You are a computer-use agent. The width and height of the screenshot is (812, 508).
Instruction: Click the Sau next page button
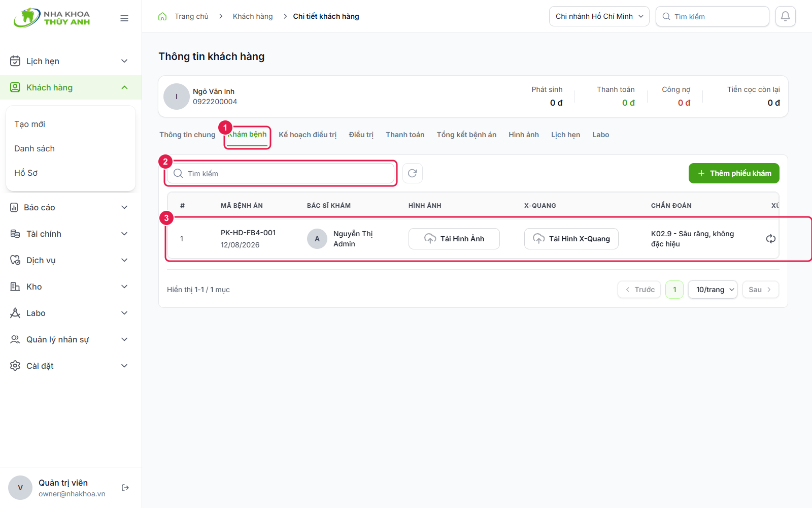tap(760, 290)
